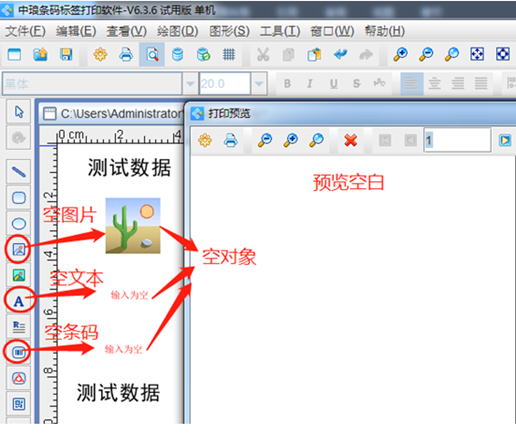This screenshot has width=516, height=435.
Task: Toggle underline formatting button
Action: 333,83
